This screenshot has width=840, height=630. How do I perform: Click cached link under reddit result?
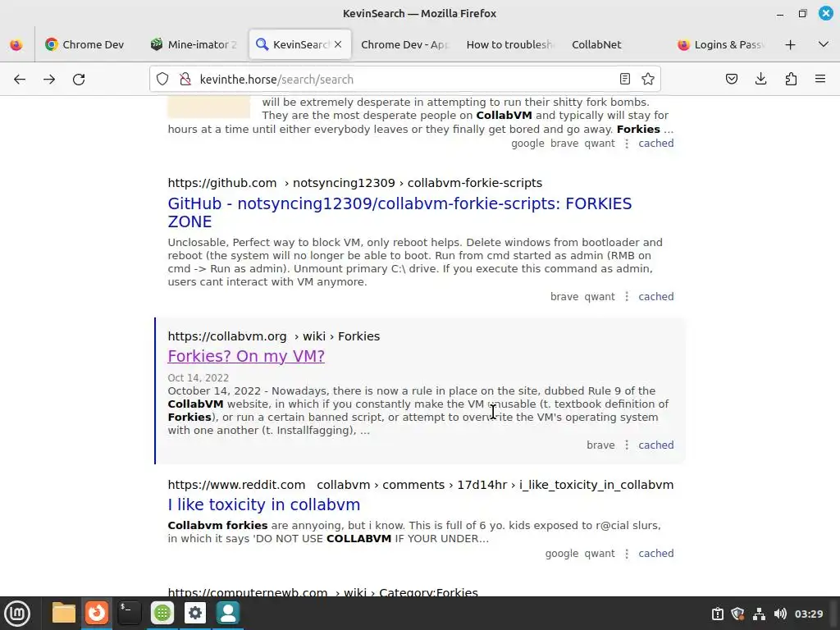click(x=655, y=554)
